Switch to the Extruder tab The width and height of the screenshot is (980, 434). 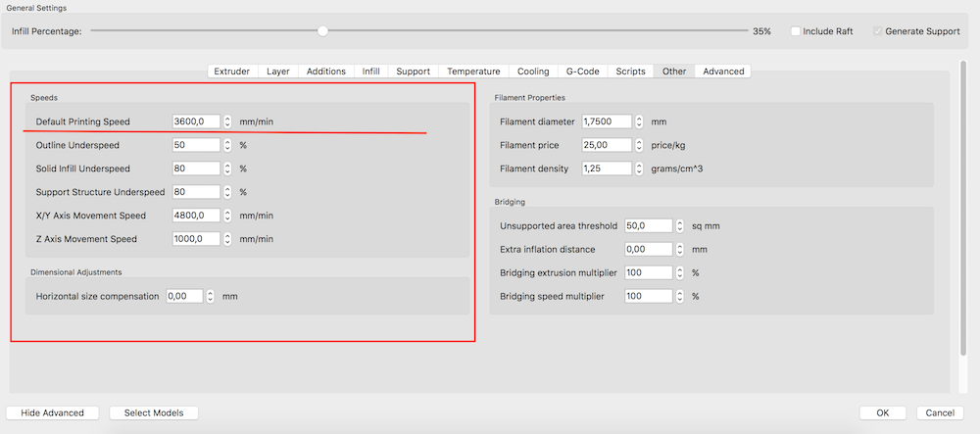(x=232, y=72)
